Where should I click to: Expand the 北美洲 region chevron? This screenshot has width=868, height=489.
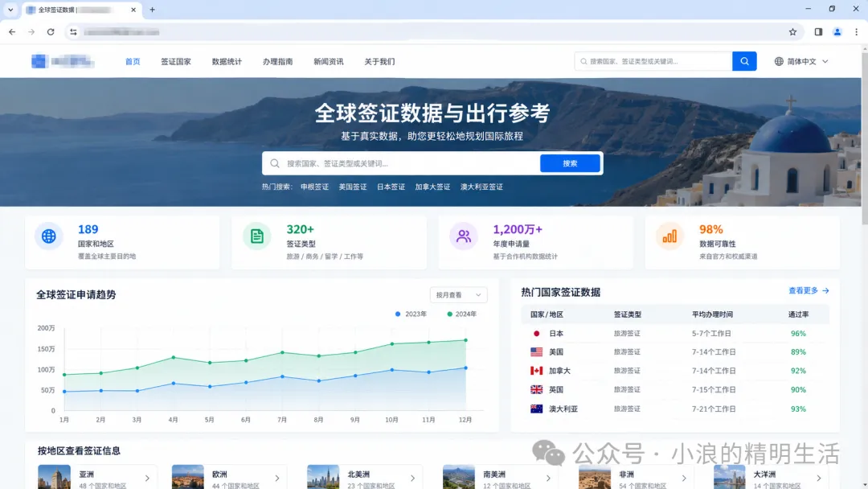(x=413, y=478)
